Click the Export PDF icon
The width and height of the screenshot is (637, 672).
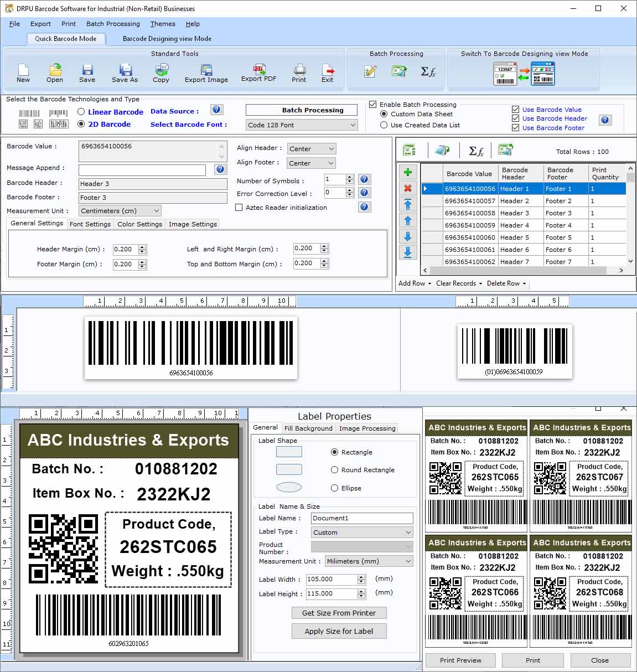coord(258,69)
